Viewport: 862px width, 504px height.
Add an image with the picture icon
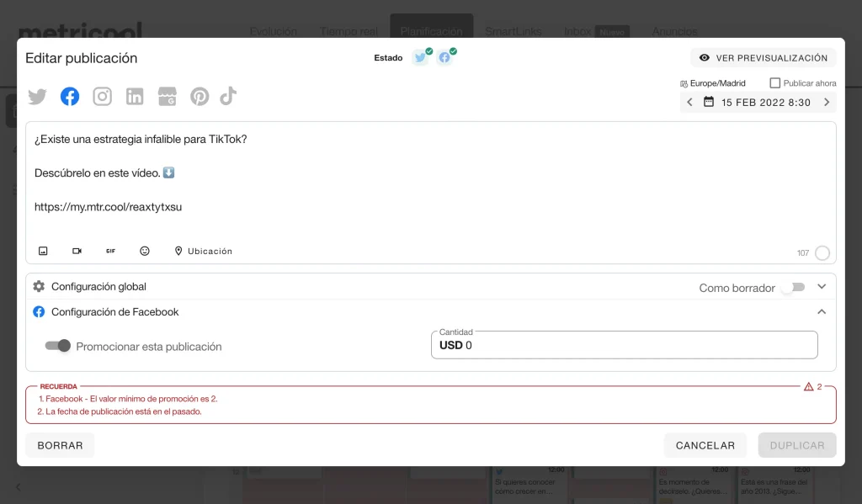point(43,251)
